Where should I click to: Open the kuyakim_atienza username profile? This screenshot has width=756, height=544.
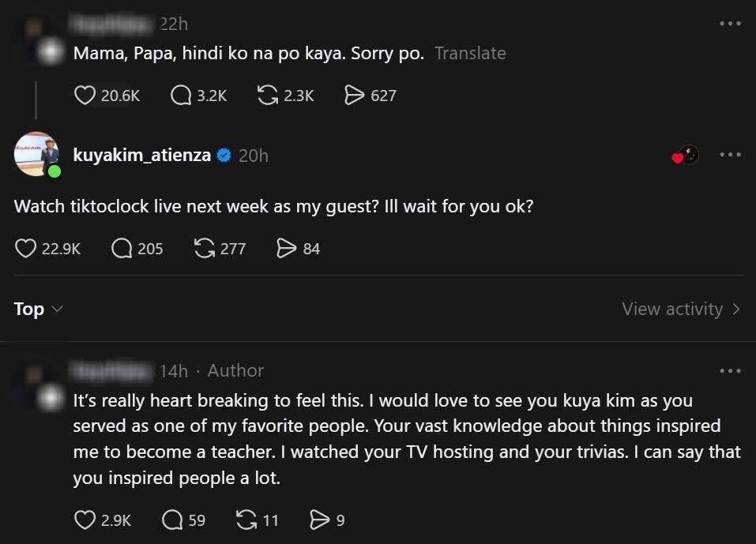coord(142,156)
